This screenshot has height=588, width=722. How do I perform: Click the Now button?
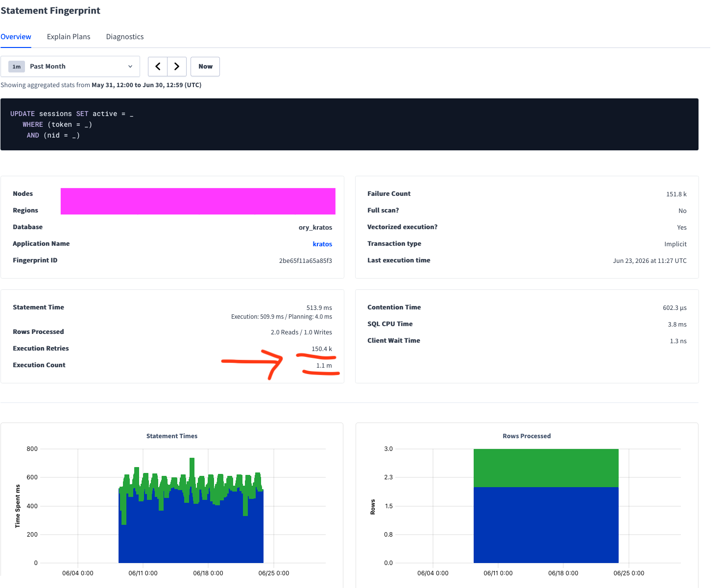click(205, 67)
